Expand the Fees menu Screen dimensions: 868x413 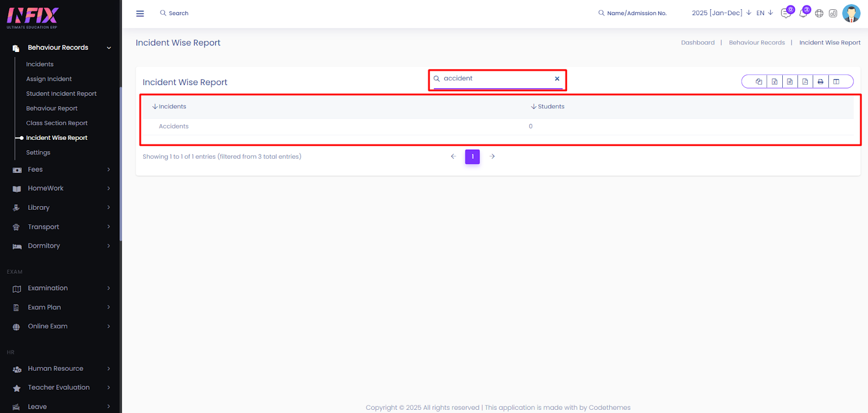tap(108, 170)
